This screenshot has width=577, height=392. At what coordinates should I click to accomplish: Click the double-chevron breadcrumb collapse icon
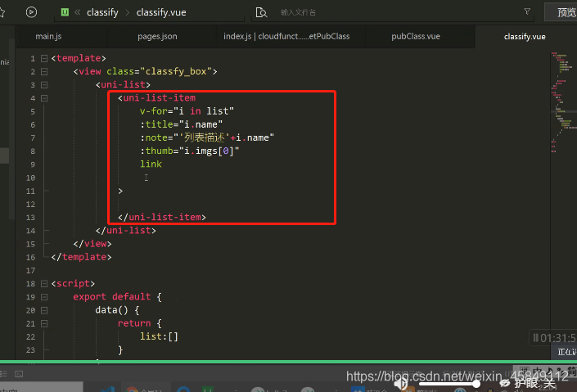tap(77, 12)
